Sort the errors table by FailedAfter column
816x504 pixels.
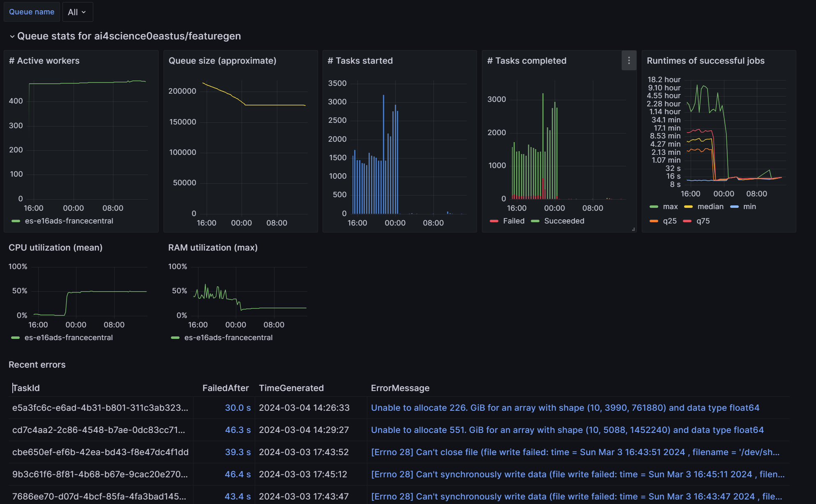(x=225, y=388)
